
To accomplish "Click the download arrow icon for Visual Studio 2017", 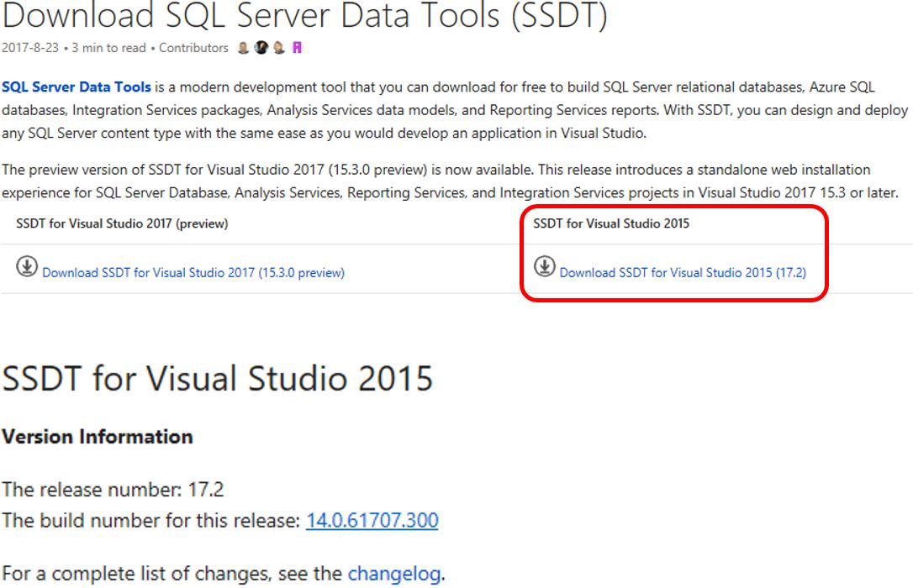I will pyautogui.click(x=27, y=266).
